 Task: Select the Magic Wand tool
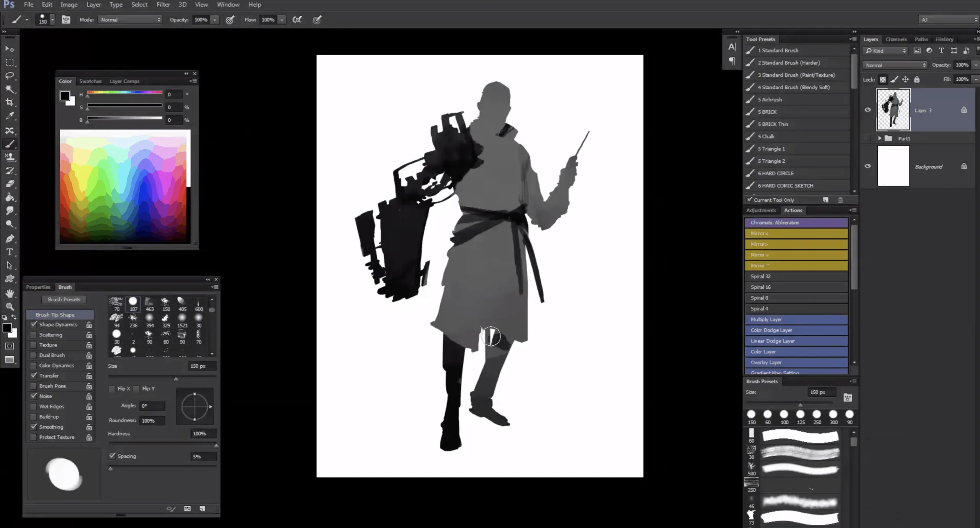click(x=10, y=89)
